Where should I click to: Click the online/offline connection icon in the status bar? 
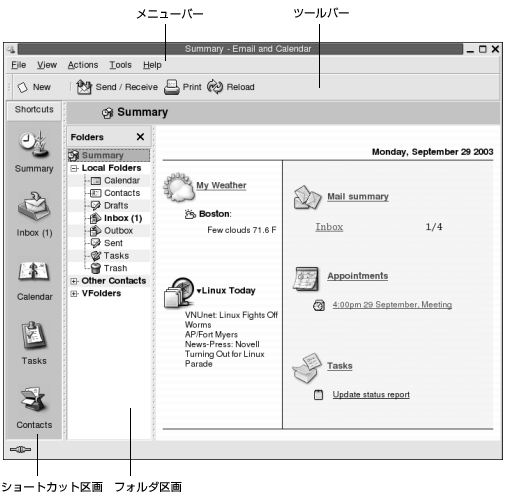coord(20,450)
